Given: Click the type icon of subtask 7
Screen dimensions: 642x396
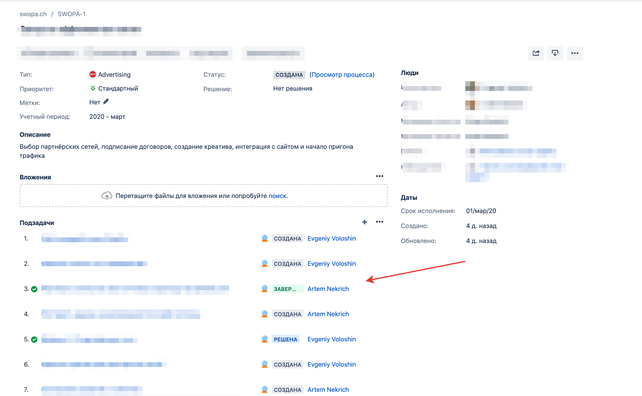Looking at the screenshot, I should tap(264, 389).
